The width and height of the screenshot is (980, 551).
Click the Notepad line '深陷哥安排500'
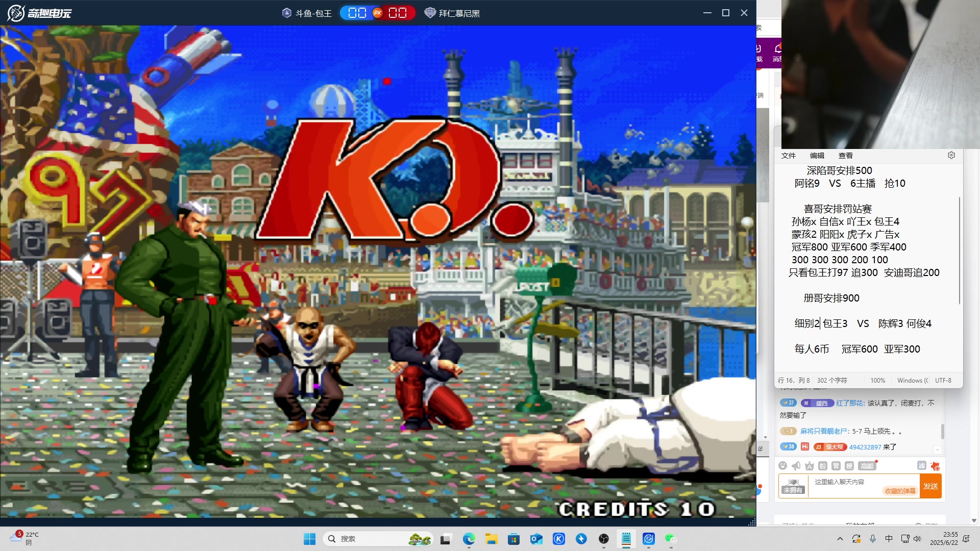point(839,170)
